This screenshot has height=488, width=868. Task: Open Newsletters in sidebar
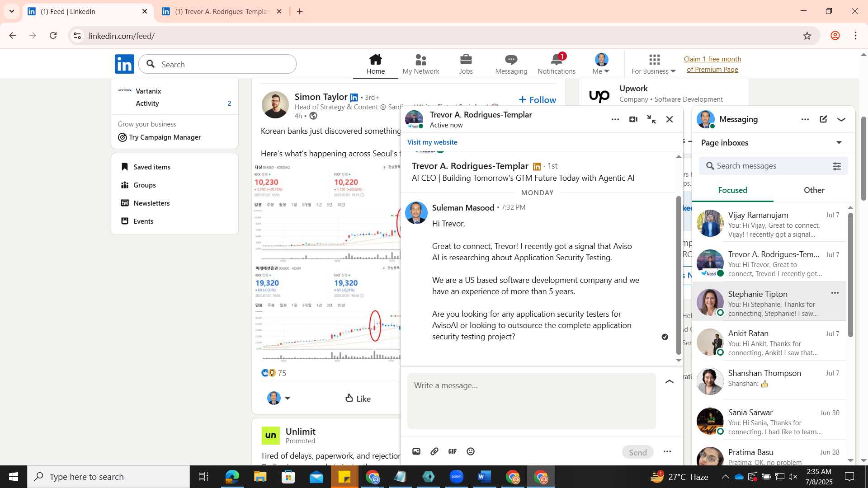(145, 203)
